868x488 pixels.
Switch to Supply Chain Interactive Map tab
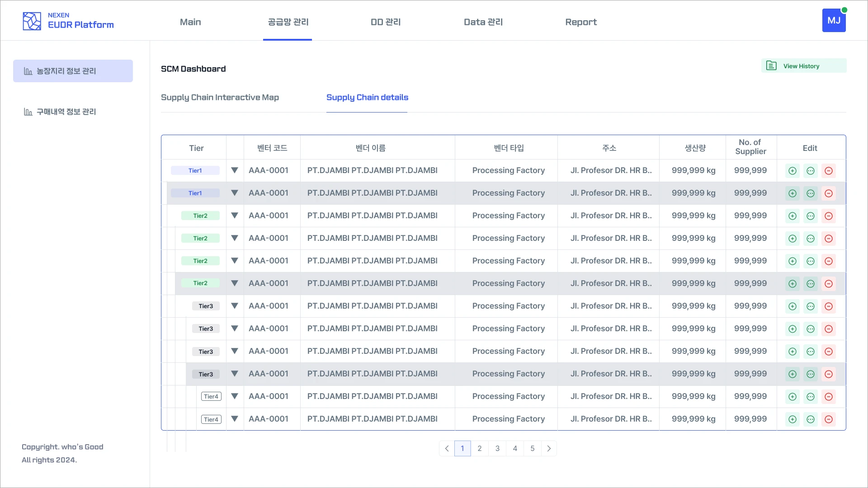220,98
